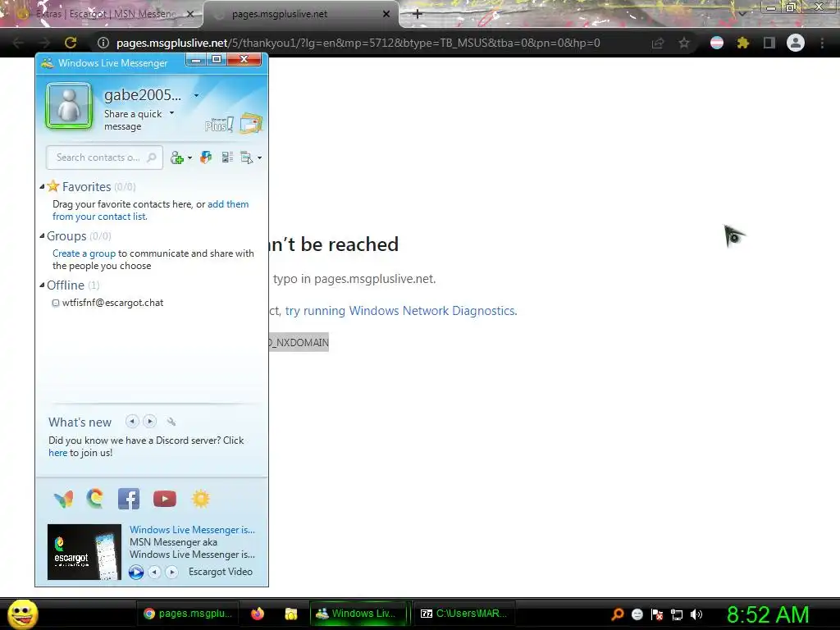The image size is (840, 630).
Task: Close the Extras Escargot tab
Action: point(189,14)
